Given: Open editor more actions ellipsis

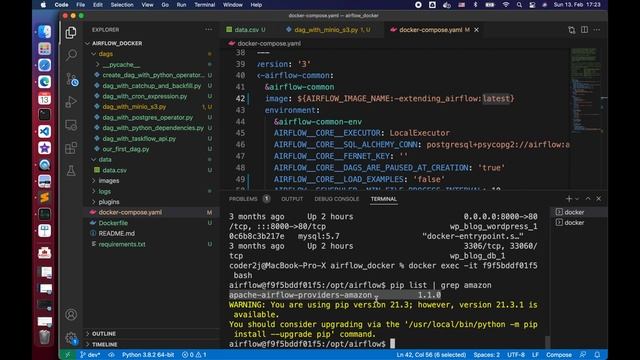Looking at the screenshot, I should [x=597, y=30].
